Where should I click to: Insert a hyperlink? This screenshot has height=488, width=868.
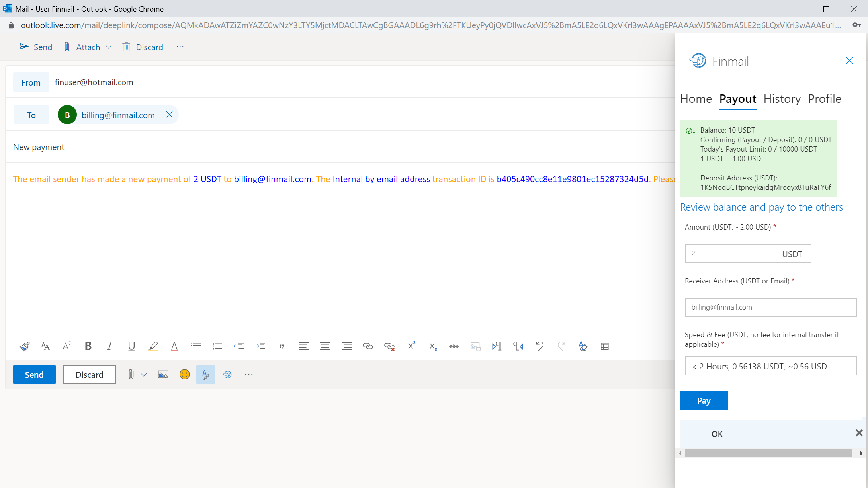(368, 346)
